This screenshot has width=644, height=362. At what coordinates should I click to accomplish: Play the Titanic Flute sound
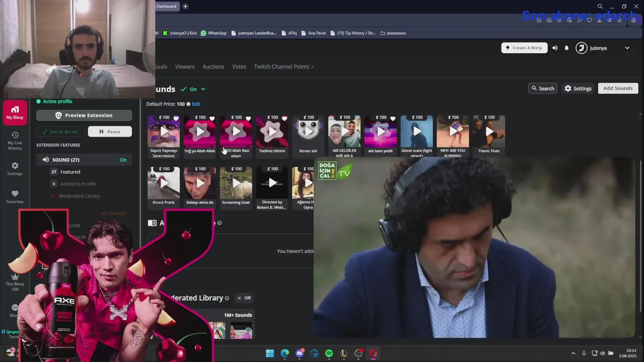point(489,132)
